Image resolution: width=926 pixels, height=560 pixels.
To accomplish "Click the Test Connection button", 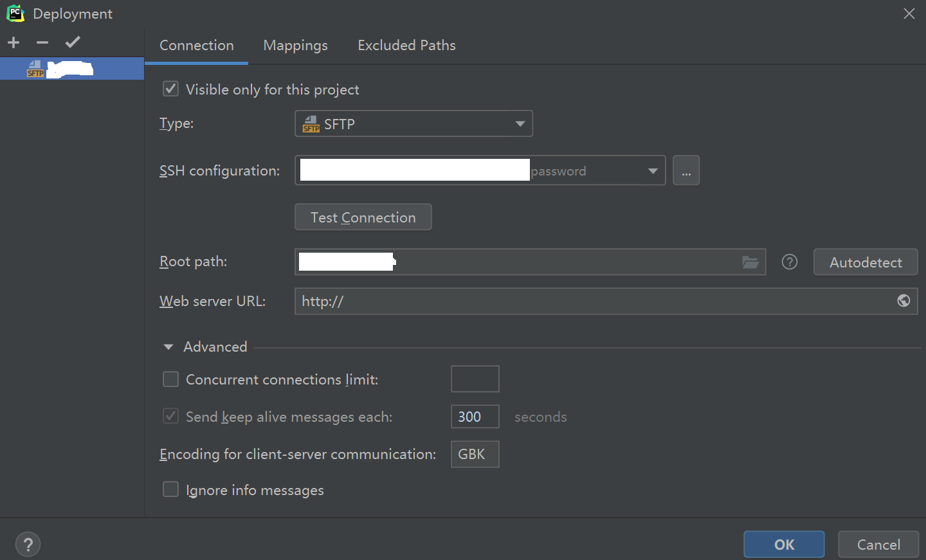I will click(363, 217).
